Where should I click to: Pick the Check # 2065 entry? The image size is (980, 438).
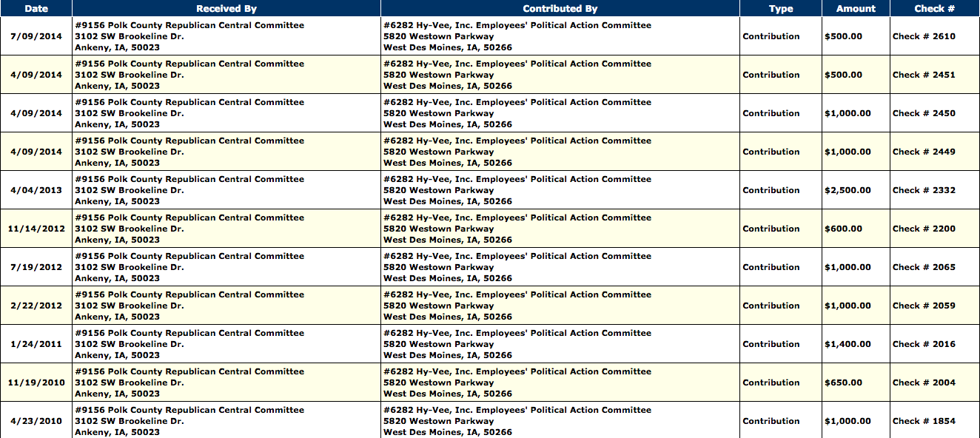click(924, 267)
